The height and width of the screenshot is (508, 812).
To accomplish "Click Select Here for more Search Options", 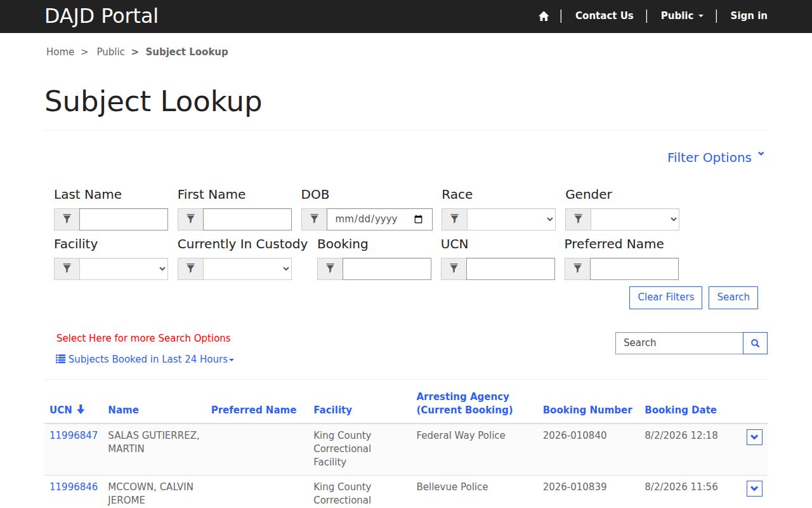I will pyautogui.click(x=143, y=338).
